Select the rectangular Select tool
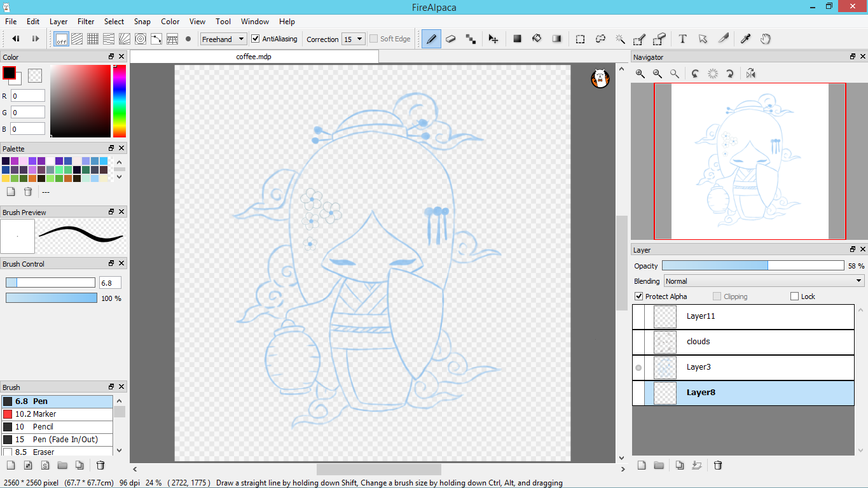The image size is (868, 488). pos(580,39)
